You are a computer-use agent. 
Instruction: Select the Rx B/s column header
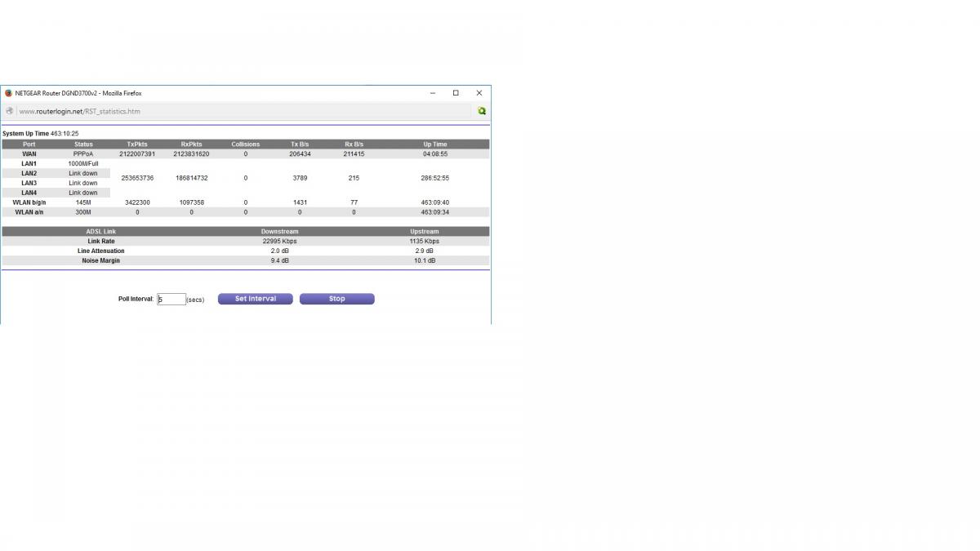[x=354, y=144]
